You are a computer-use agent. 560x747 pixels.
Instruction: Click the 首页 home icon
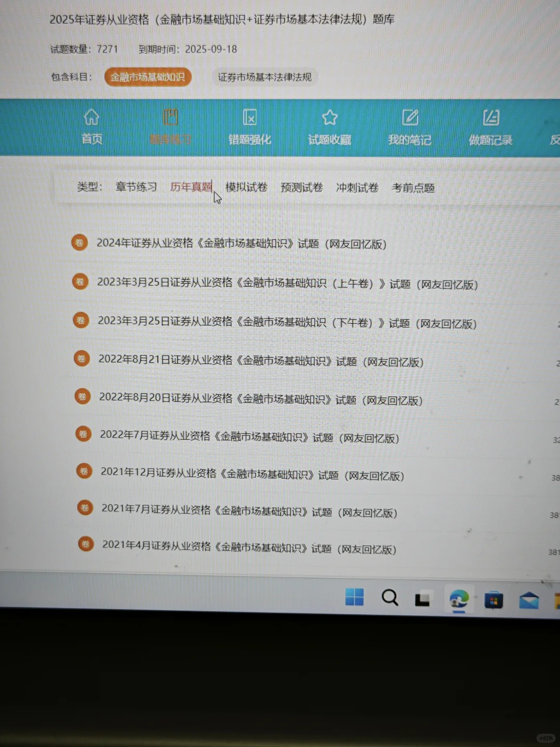click(x=91, y=118)
